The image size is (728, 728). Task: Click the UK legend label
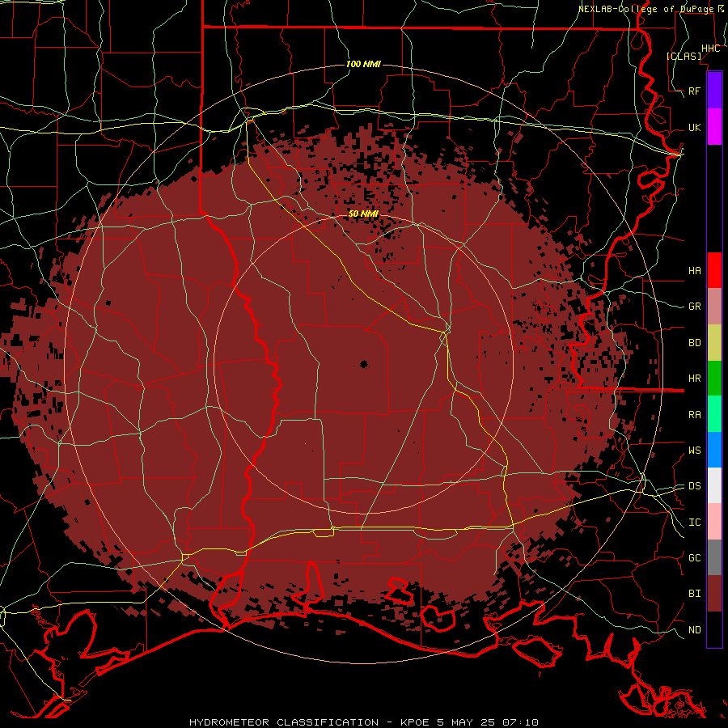pyautogui.click(x=694, y=127)
